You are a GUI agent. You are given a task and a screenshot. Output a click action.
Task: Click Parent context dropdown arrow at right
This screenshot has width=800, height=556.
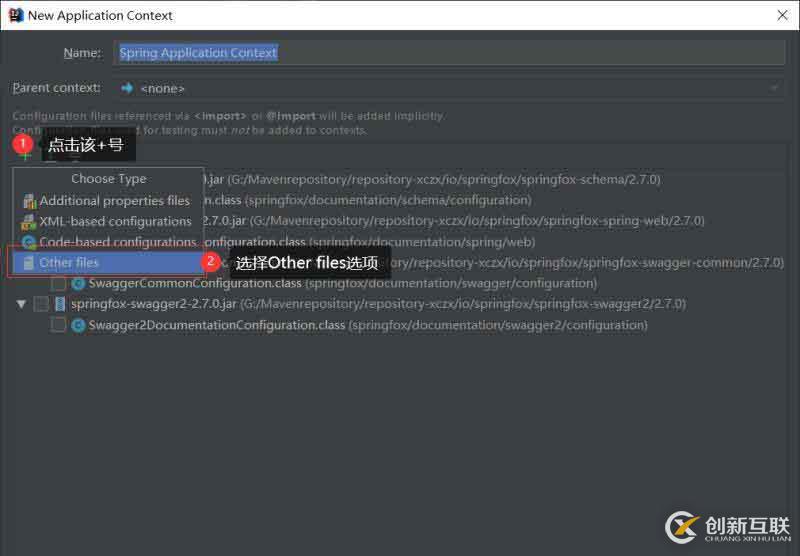pyautogui.click(x=774, y=88)
